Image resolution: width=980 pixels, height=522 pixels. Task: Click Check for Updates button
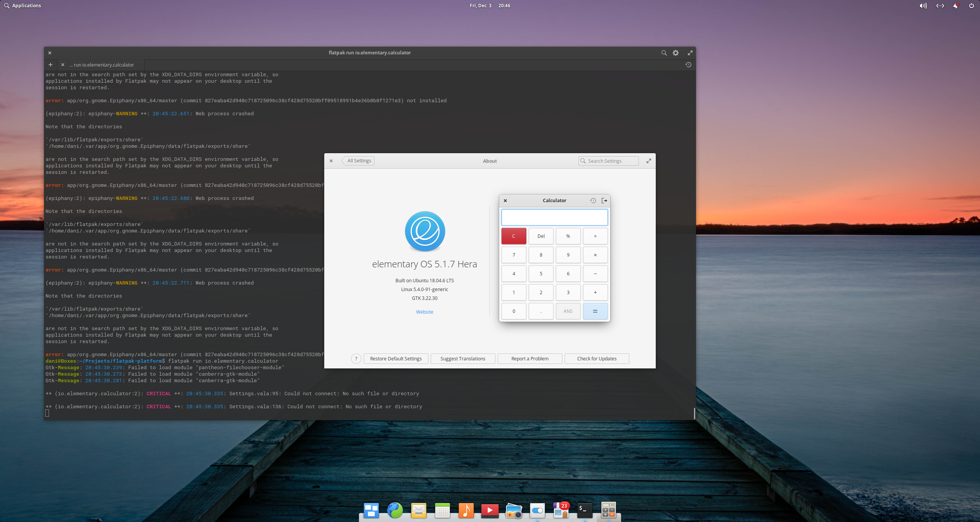click(x=596, y=358)
